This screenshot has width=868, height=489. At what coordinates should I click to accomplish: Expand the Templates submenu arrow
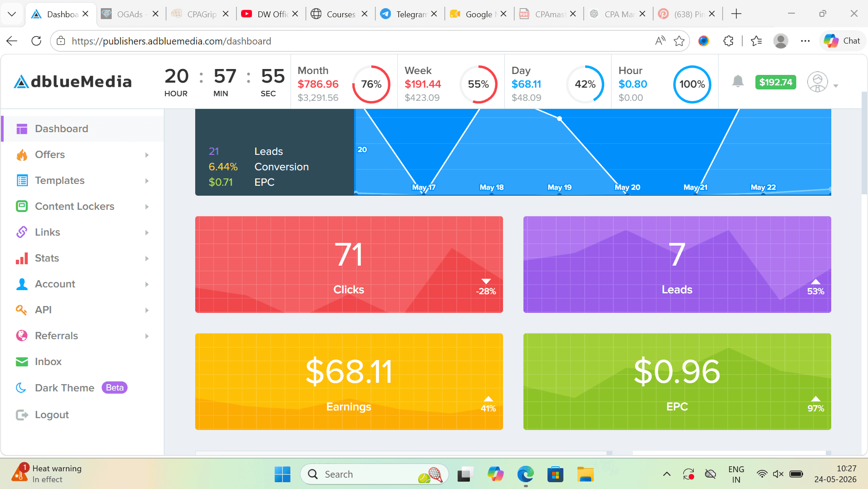pyautogui.click(x=147, y=181)
